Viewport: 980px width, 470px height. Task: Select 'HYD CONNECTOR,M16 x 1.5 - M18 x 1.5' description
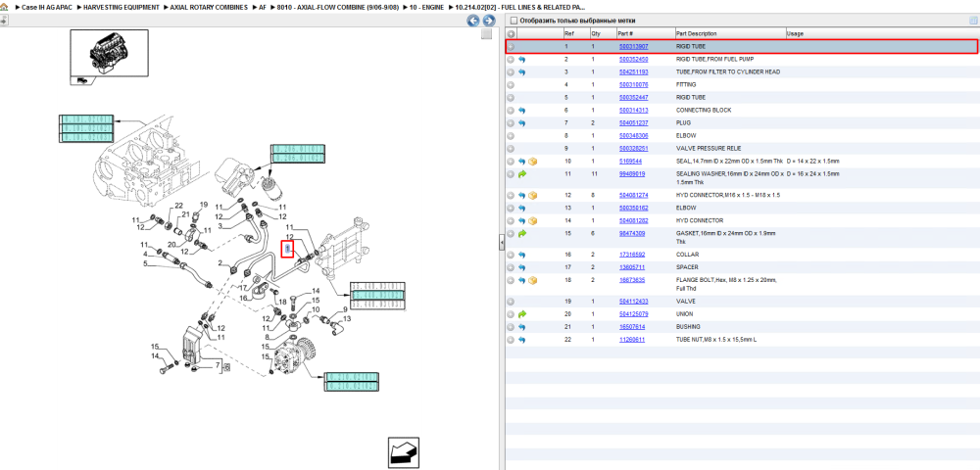click(x=727, y=196)
